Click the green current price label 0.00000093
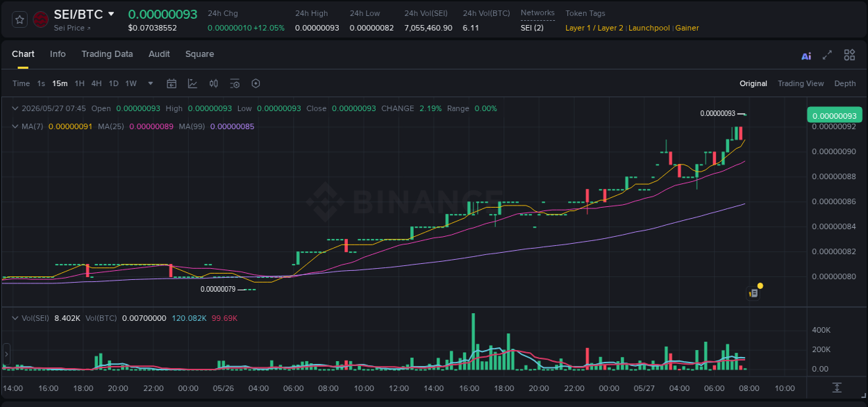This screenshot has height=407, width=868. (834, 116)
